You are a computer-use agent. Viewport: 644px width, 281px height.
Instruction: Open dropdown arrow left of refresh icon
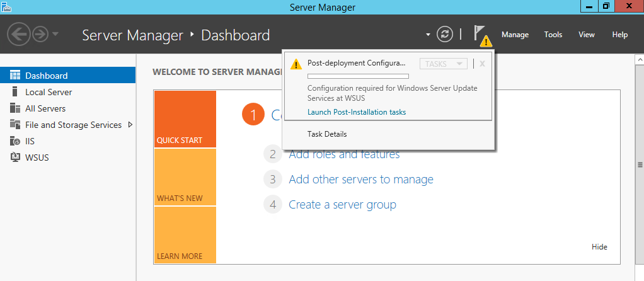pyautogui.click(x=428, y=35)
